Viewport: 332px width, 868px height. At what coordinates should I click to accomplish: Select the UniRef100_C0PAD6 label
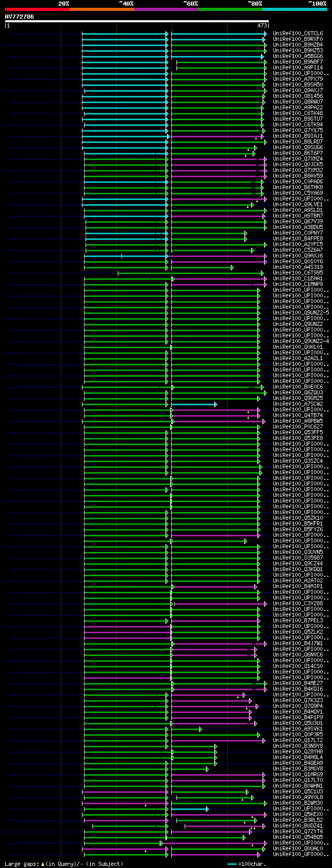click(298, 182)
